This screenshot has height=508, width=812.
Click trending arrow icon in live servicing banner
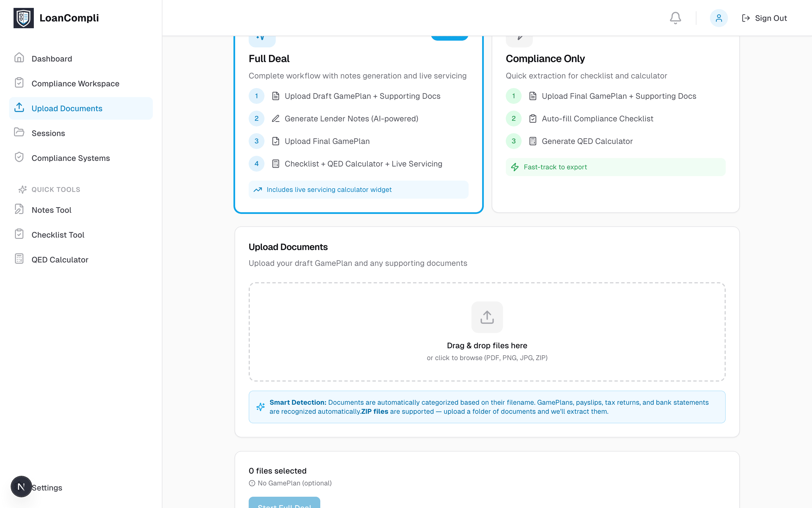pyautogui.click(x=258, y=190)
